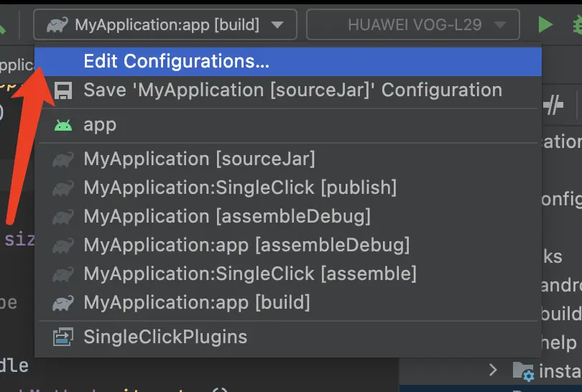The height and width of the screenshot is (392, 582).
Task: Choose Edit Configurations... from the menu
Action: [x=176, y=62]
